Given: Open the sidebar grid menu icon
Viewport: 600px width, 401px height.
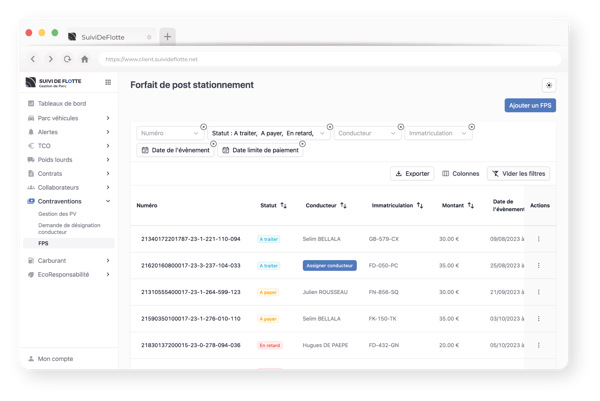Looking at the screenshot, I should coord(108,82).
